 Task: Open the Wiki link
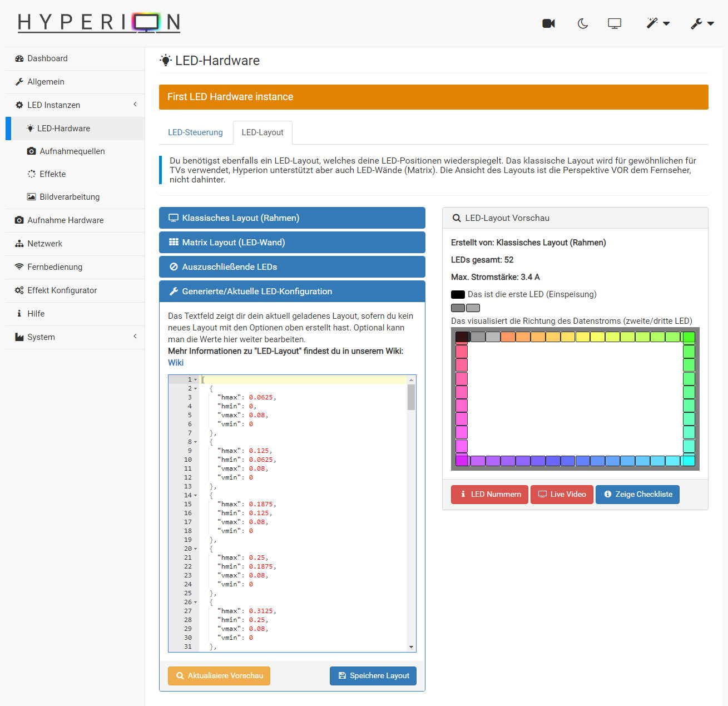(176, 363)
